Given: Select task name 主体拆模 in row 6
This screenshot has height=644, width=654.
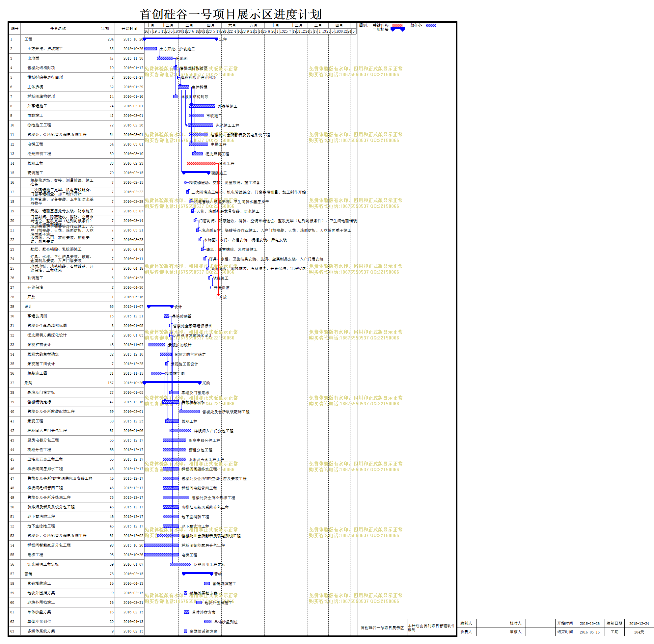Looking at the screenshot, I should 35,87.
